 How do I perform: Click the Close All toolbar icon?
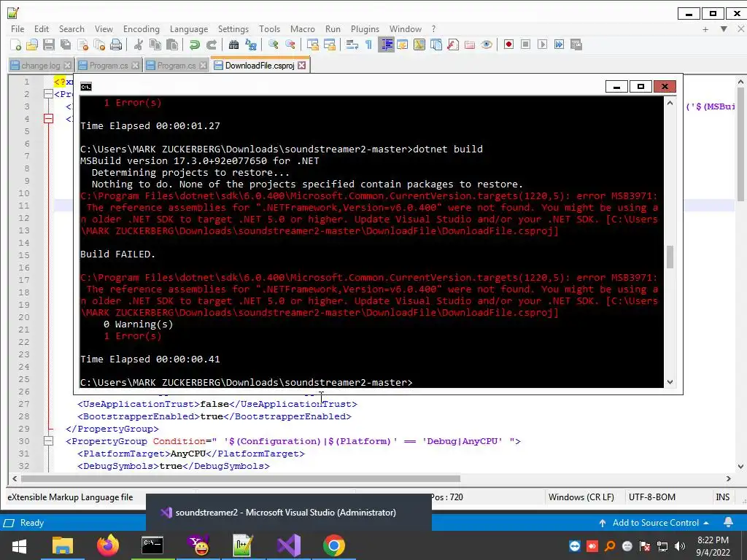click(x=99, y=44)
